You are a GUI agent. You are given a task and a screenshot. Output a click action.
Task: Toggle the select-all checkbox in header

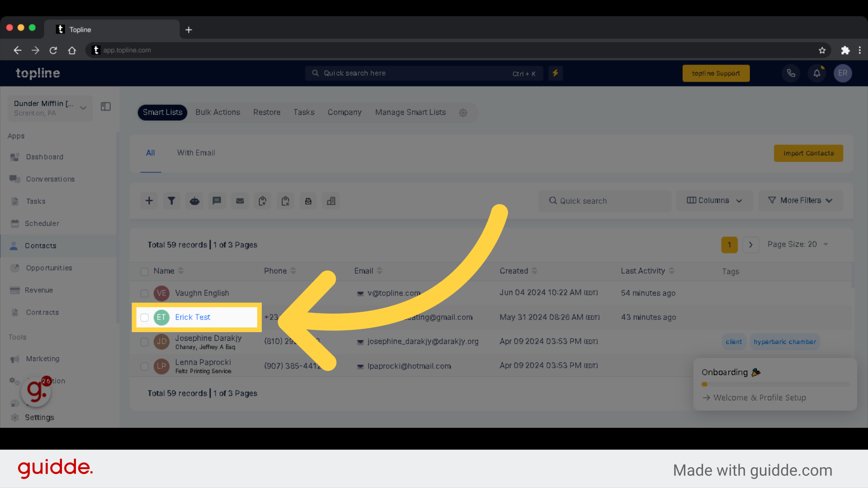coord(144,272)
